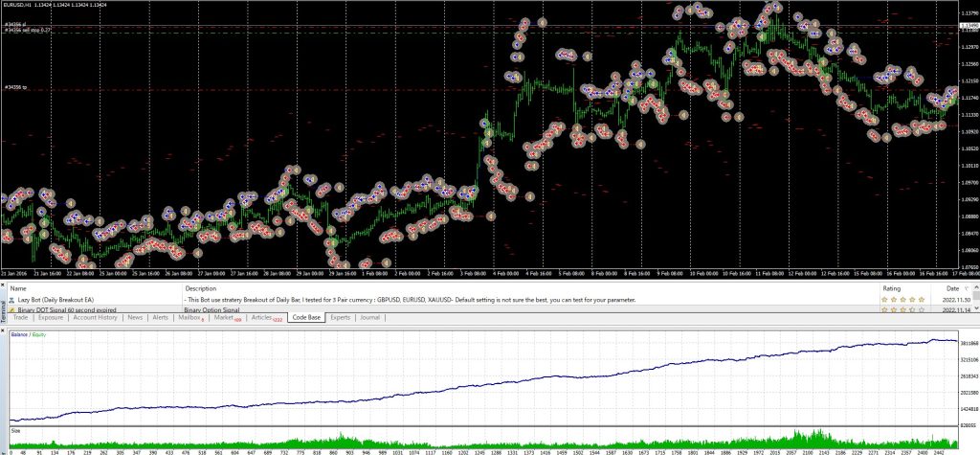Screen dimensions: 980x455
Task: Click the #34356 sell stop order line
Action: [27, 31]
